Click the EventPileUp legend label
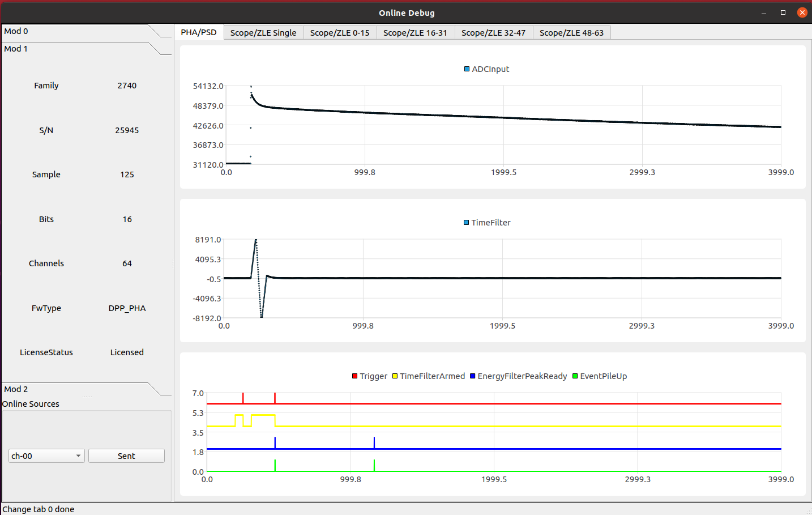This screenshot has width=812, height=515. 604,376
